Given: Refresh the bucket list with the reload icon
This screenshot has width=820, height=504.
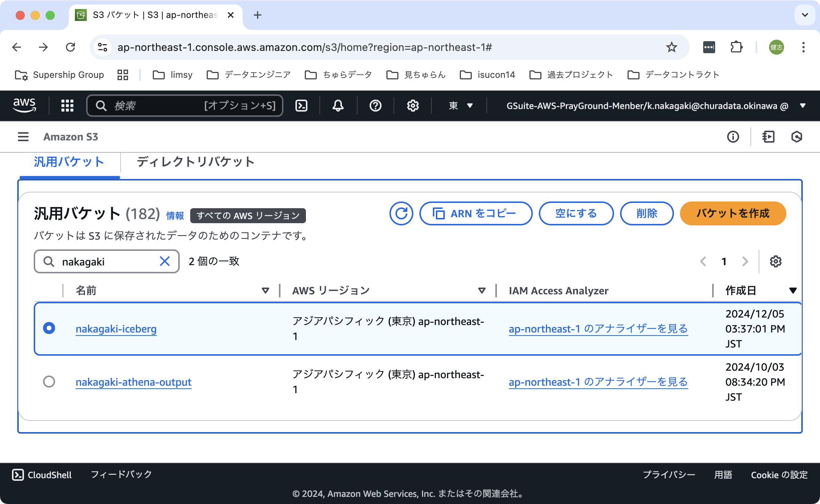Looking at the screenshot, I should tap(401, 213).
